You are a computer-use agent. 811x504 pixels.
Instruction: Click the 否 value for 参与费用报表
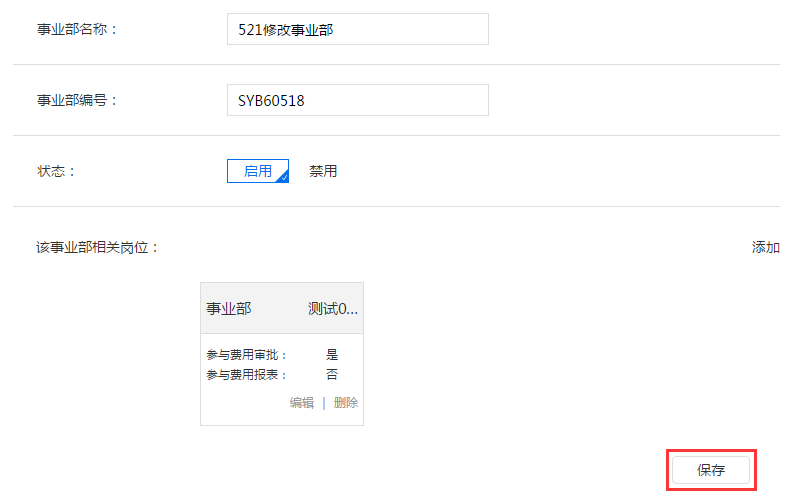(x=332, y=374)
